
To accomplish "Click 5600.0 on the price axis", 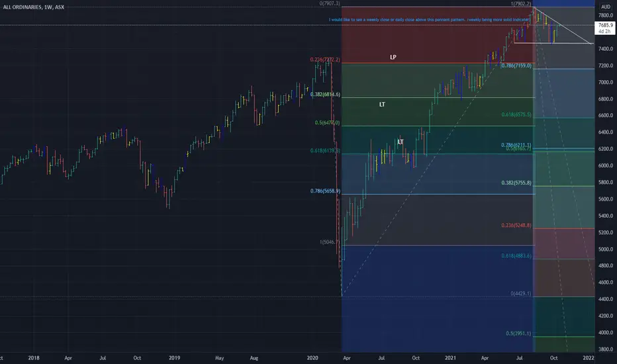I will tap(606, 199).
